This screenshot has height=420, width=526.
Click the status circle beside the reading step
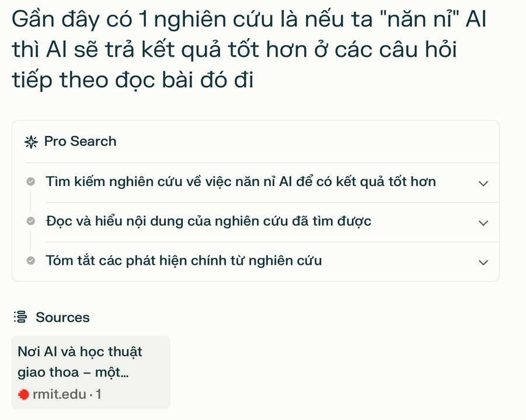pos(30,222)
